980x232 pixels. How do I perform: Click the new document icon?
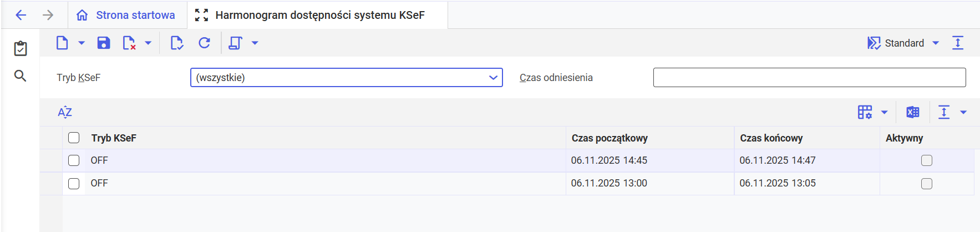(62, 43)
